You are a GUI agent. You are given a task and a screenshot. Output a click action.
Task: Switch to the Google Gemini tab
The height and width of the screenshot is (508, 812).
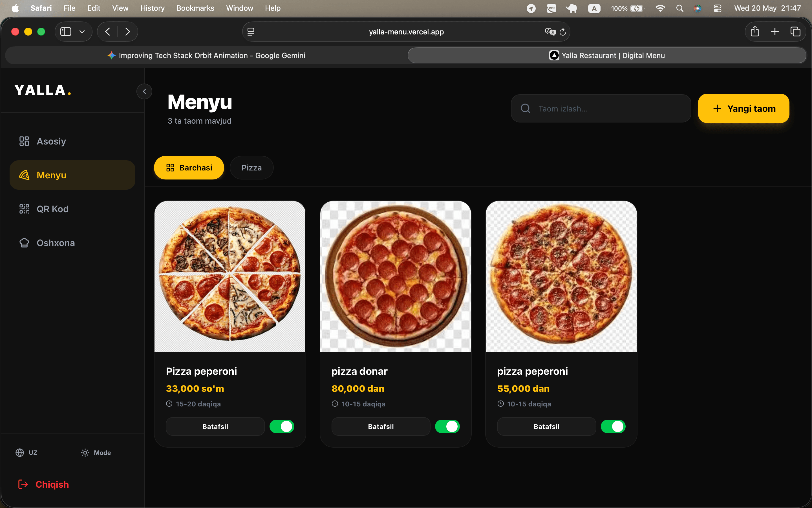click(x=206, y=55)
